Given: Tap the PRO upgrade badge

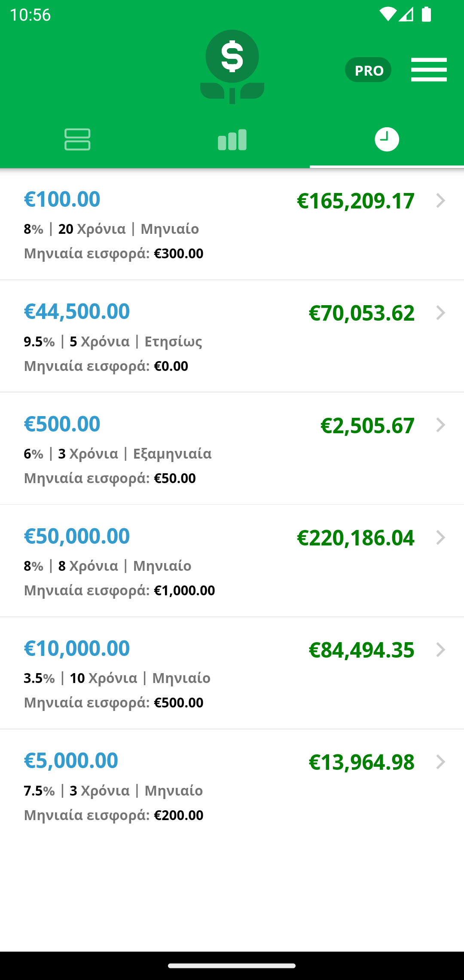Looking at the screenshot, I should point(368,70).
